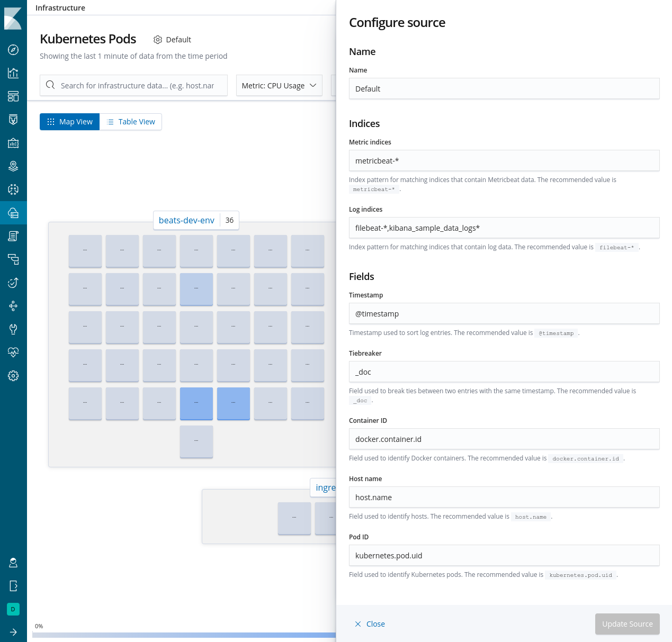
Task: Select the Visualize chart icon
Action: pos(13,73)
